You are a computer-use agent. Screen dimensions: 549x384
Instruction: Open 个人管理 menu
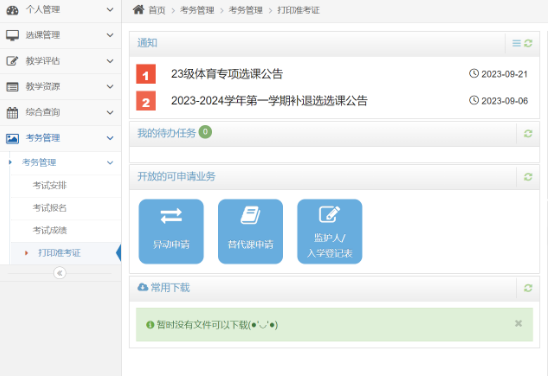61,10
